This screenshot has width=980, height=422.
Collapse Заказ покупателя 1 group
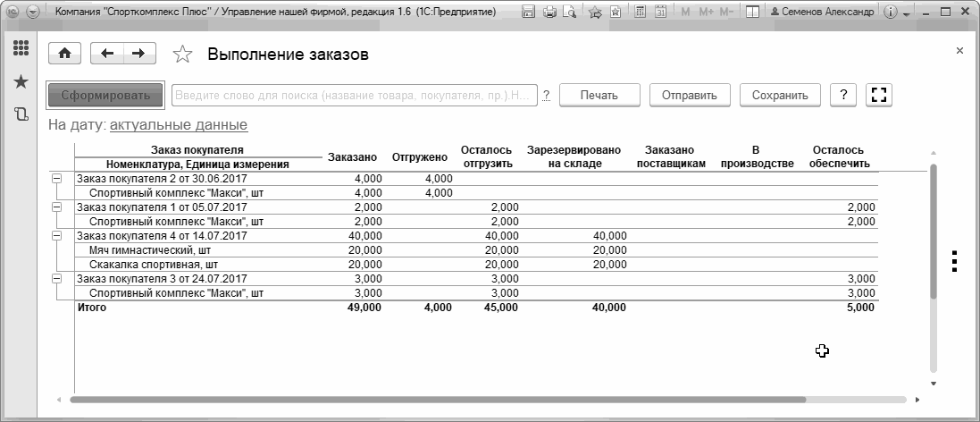[57, 207]
